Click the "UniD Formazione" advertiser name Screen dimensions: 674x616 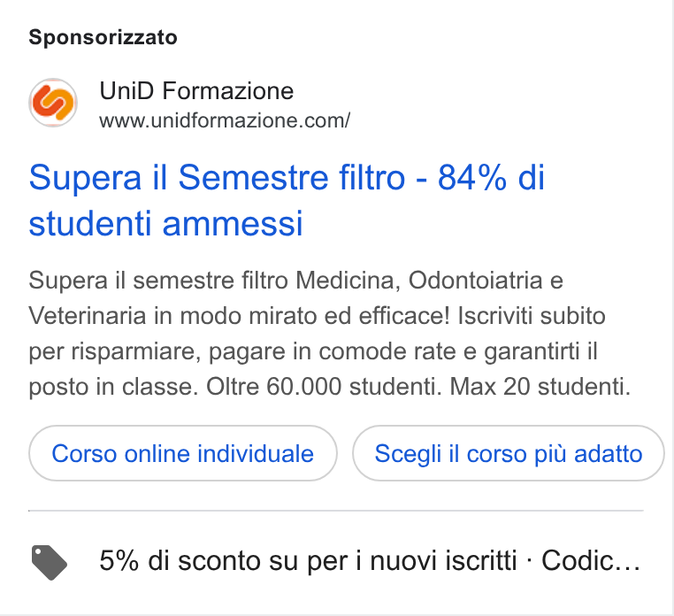tap(196, 91)
